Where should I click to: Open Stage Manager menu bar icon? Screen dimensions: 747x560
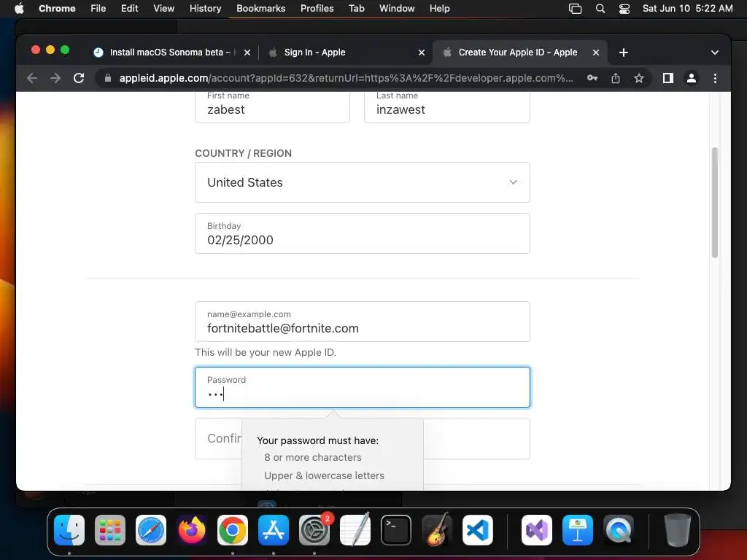point(576,9)
